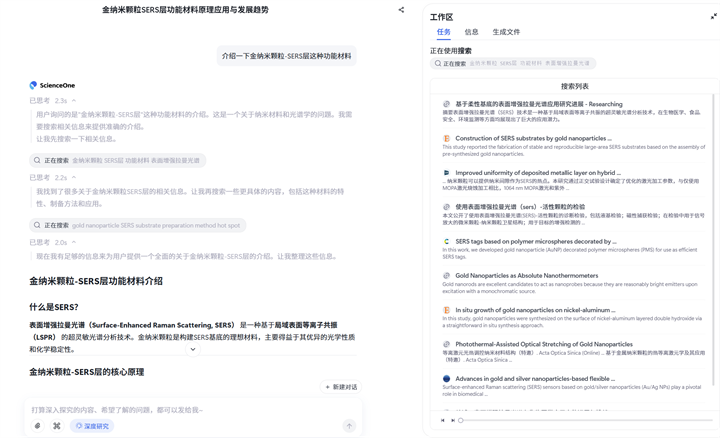The width and height of the screenshot is (720, 438).
Task: Click the playback progress track in workspace
Action: point(588,420)
